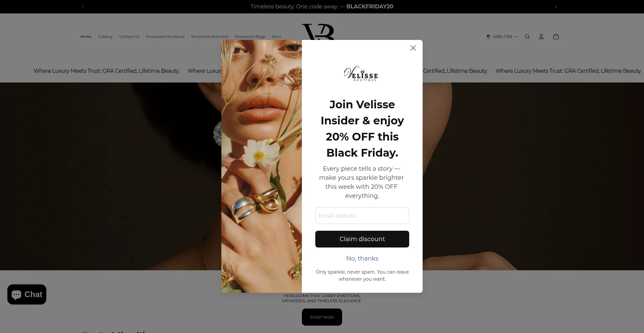Expand the More navigation menu
644x333 pixels.
[x=276, y=37]
